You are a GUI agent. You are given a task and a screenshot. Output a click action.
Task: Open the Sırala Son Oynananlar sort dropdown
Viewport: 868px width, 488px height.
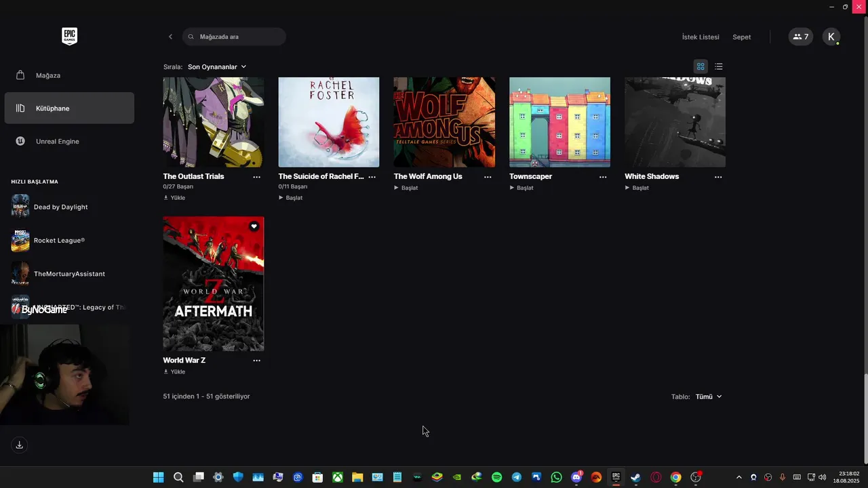coord(217,67)
